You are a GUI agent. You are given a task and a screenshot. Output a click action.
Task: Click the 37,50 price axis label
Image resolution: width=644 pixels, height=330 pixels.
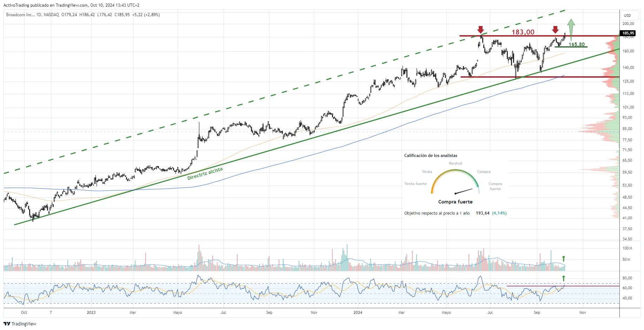point(627,229)
